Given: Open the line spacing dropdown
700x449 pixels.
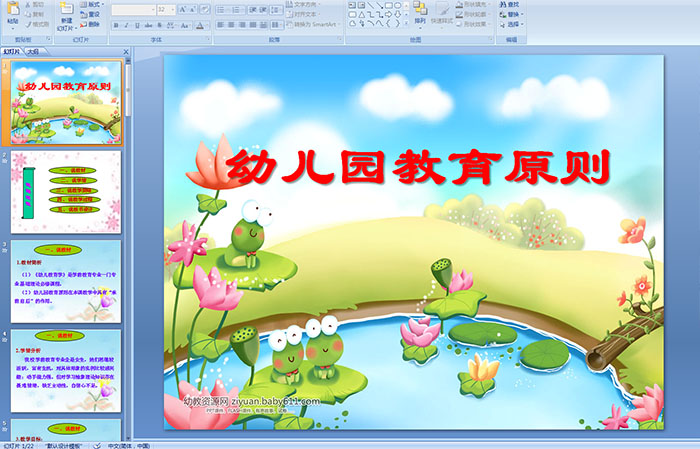Looking at the screenshot, I should tap(277, 9).
